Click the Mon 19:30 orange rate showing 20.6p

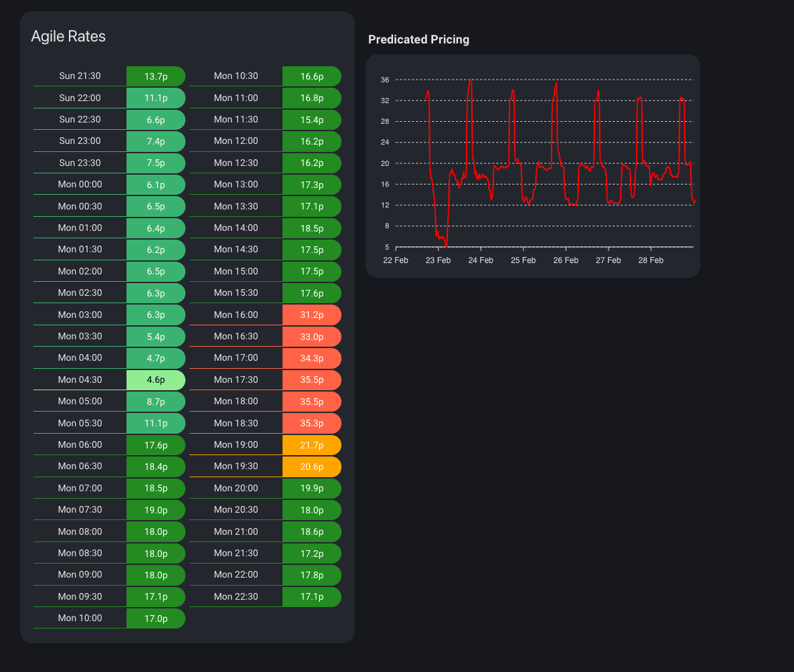[311, 467]
